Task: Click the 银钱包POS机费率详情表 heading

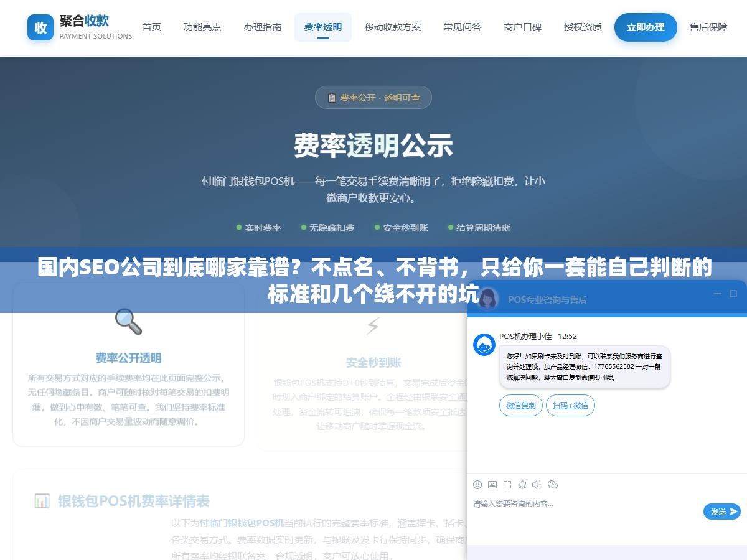Action: coord(134,501)
